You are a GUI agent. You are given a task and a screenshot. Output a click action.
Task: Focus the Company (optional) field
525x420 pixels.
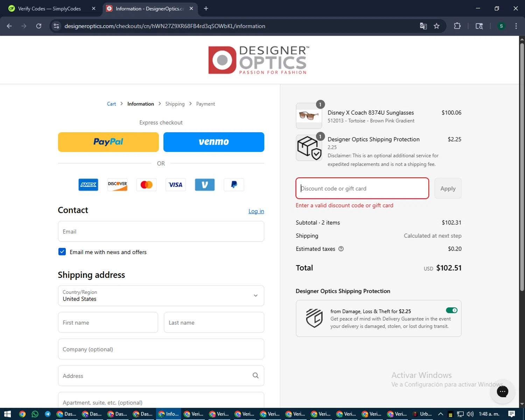[x=161, y=349]
